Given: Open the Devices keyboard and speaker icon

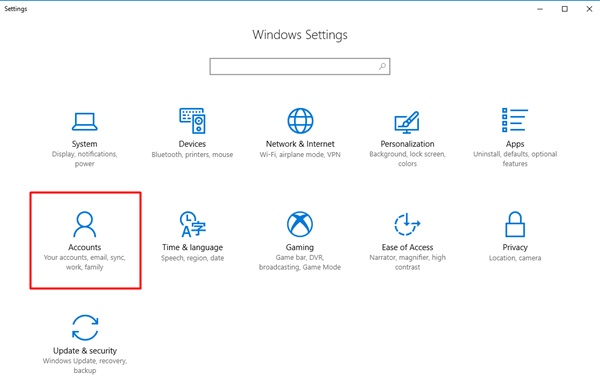Looking at the screenshot, I should coord(192,121).
